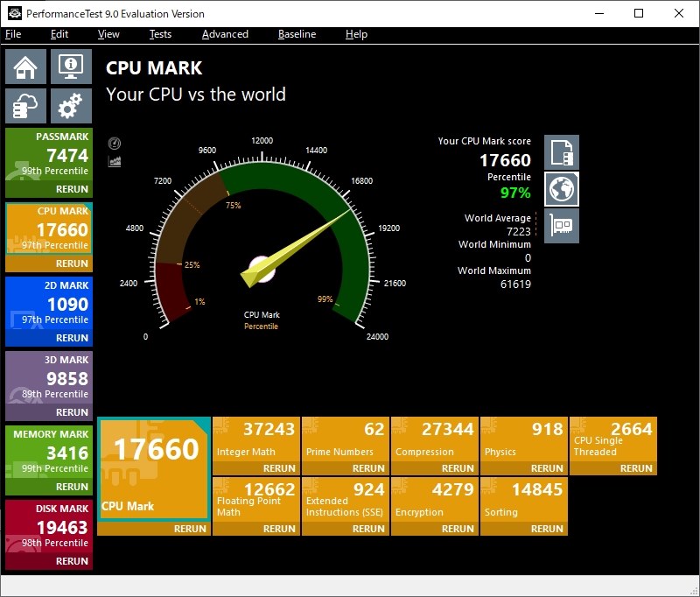700x597 pixels.
Task: Open the Advanced menu
Action: 225,34
